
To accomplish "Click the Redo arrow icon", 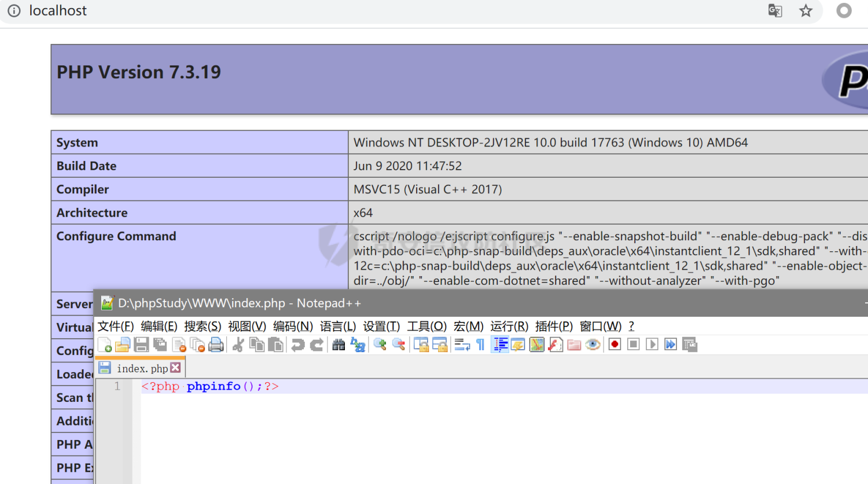I will 317,345.
